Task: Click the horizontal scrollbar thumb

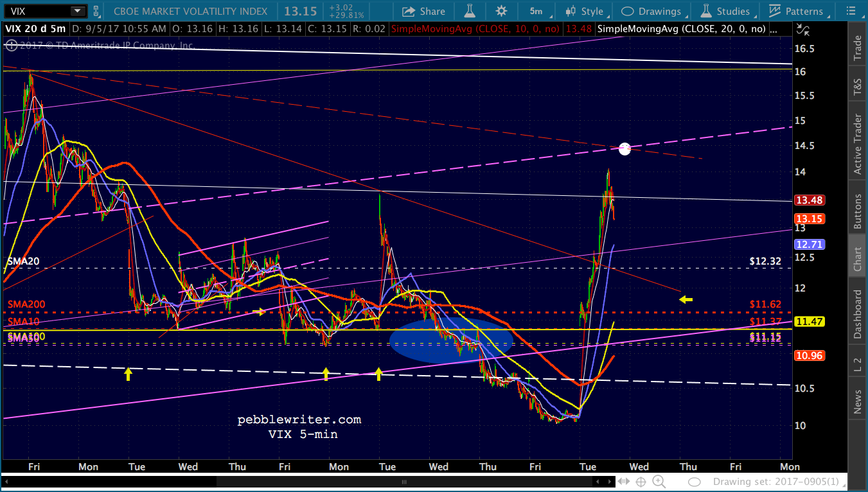Action: coord(403,482)
